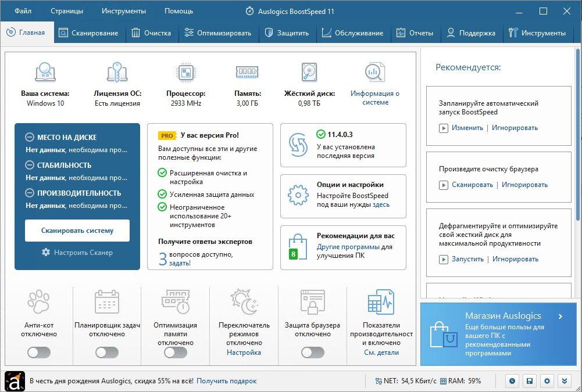Click the Оптимизация памяти icon
Screen dimensions: 582x392
(x=176, y=302)
